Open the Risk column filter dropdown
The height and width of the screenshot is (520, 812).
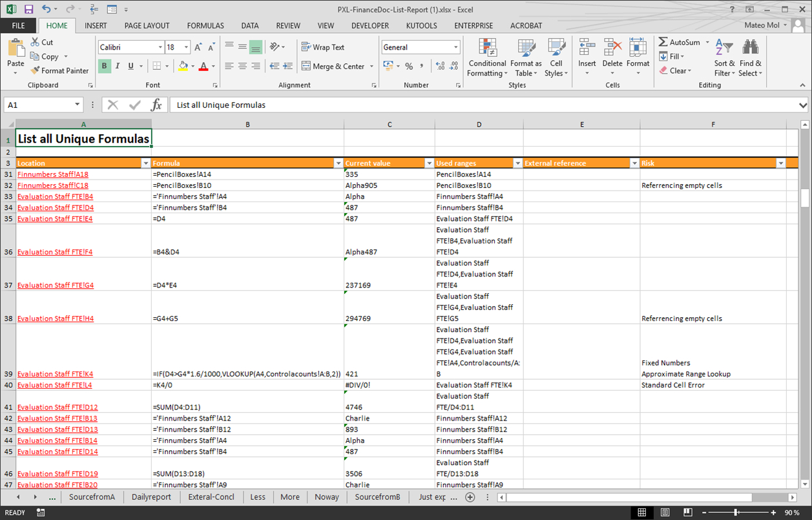coord(780,163)
